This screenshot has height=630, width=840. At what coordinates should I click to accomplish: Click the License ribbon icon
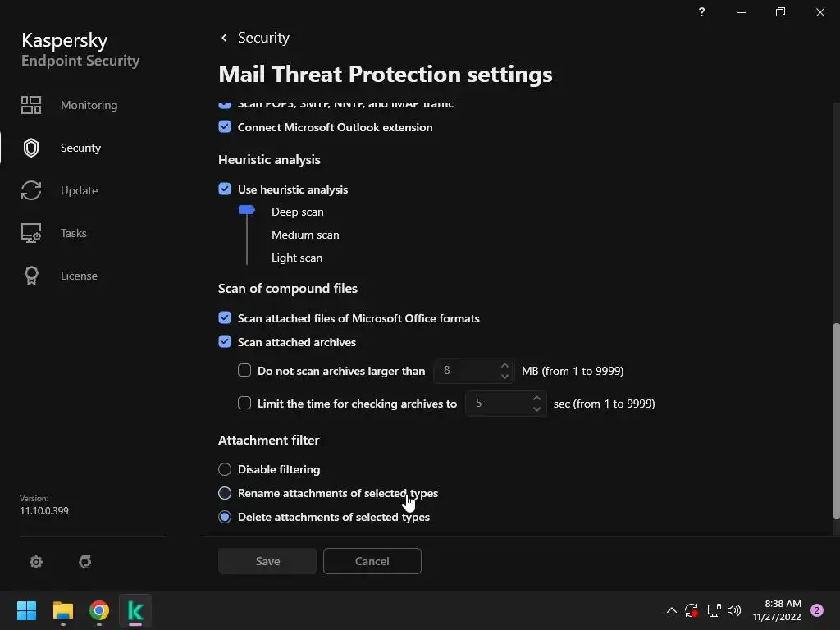click(31, 276)
